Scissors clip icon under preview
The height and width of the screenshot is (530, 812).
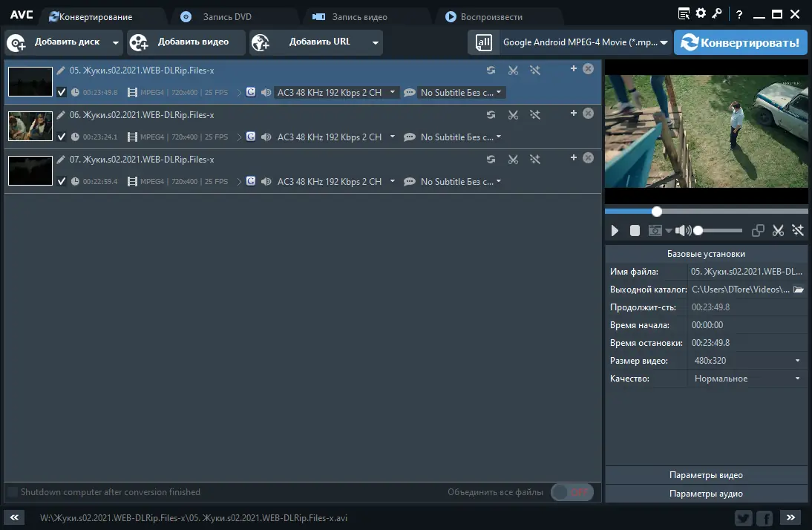[778, 231]
